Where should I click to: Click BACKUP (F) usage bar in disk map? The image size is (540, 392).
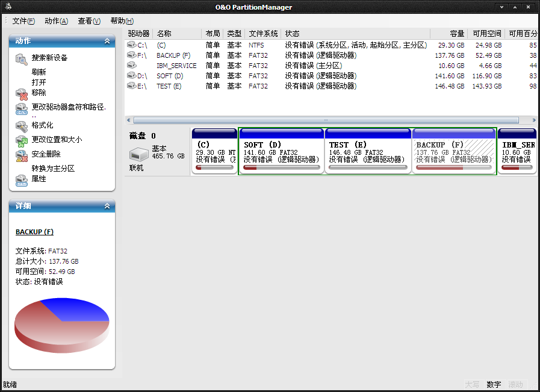pyautogui.click(x=454, y=168)
